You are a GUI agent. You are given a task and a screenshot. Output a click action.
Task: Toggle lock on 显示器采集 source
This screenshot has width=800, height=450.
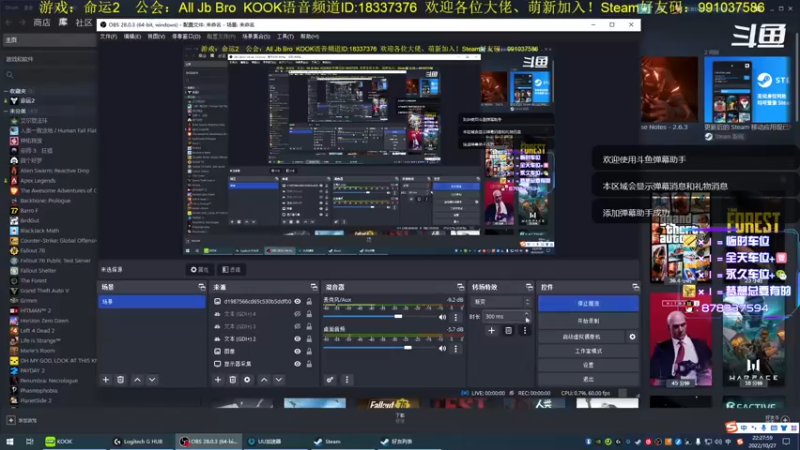tap(309, 364)
